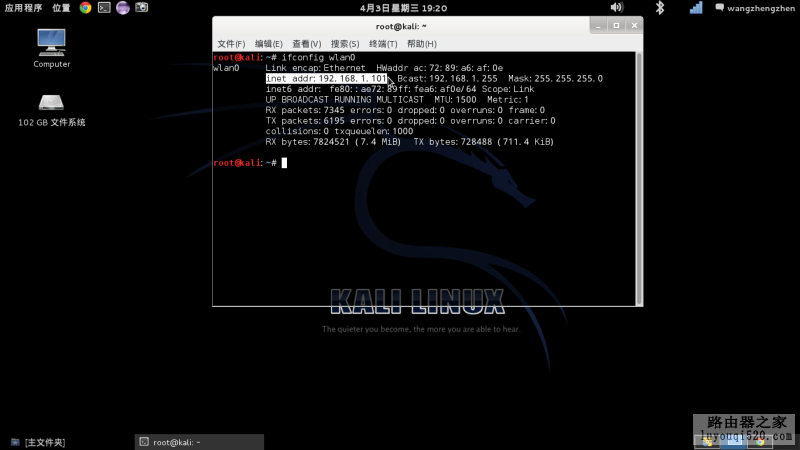Screen dimensions: 800x450
Task: Open the 位置 places menu
Action: [x=61, y=8]
